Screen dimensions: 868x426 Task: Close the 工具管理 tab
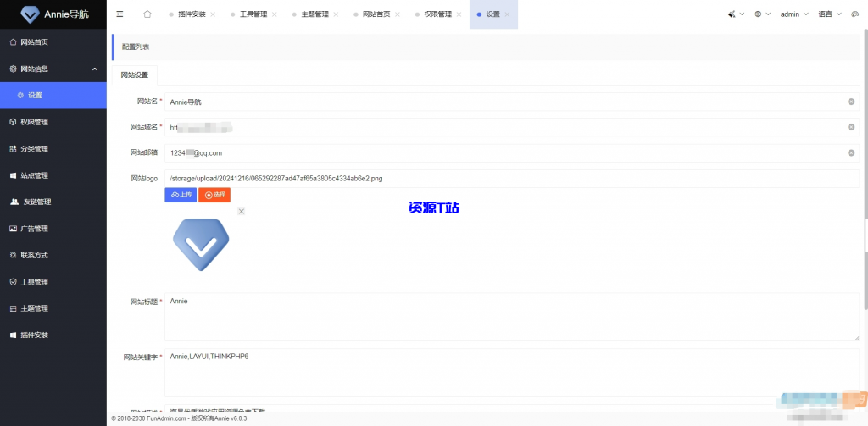pyautogui.click(x=275, y=14)
